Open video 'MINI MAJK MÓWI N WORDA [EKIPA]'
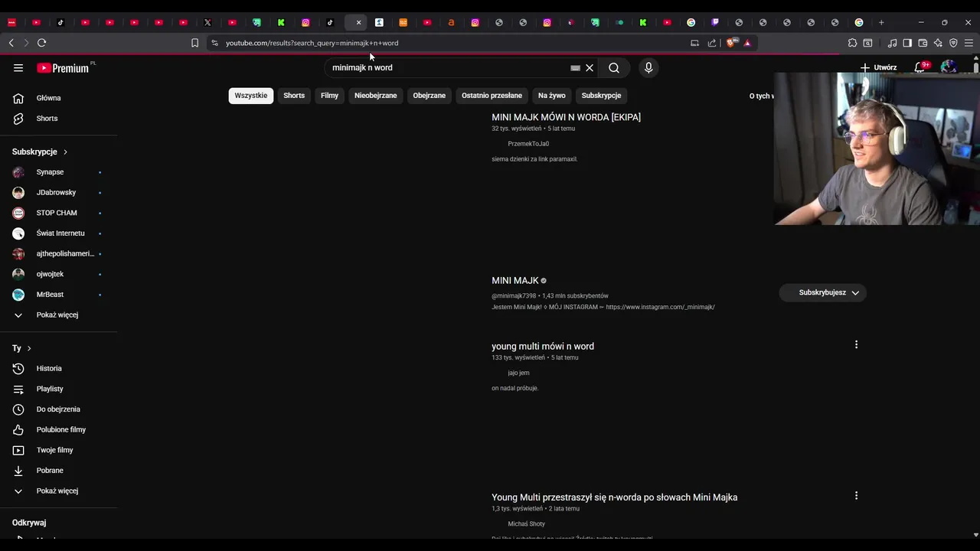 (x=566, y=117)
